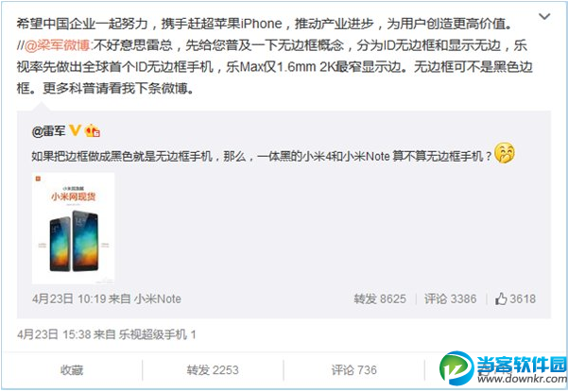Select 收藏 to favorite this post
568x392 pixels.
72,370
